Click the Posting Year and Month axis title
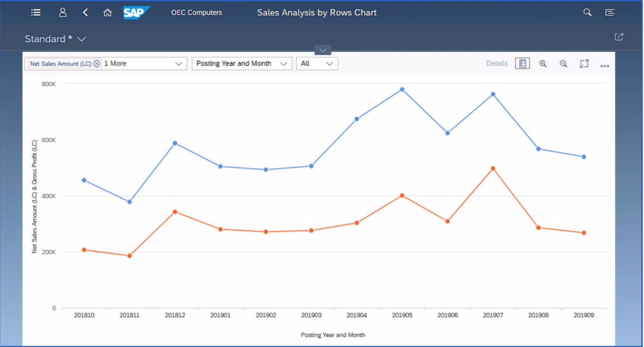This screenshot has width=644, height=347. pos(333,335)
